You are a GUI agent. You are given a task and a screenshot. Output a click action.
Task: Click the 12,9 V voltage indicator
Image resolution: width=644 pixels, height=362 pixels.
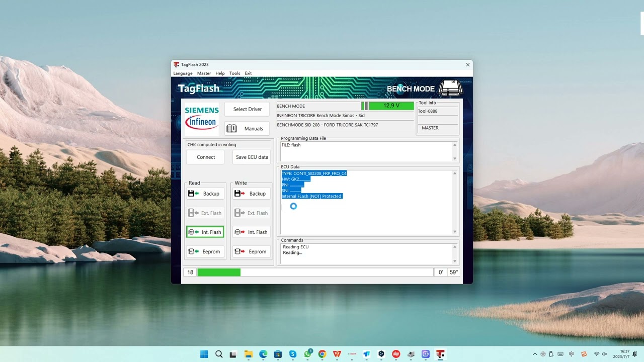(x=391, y=106)
